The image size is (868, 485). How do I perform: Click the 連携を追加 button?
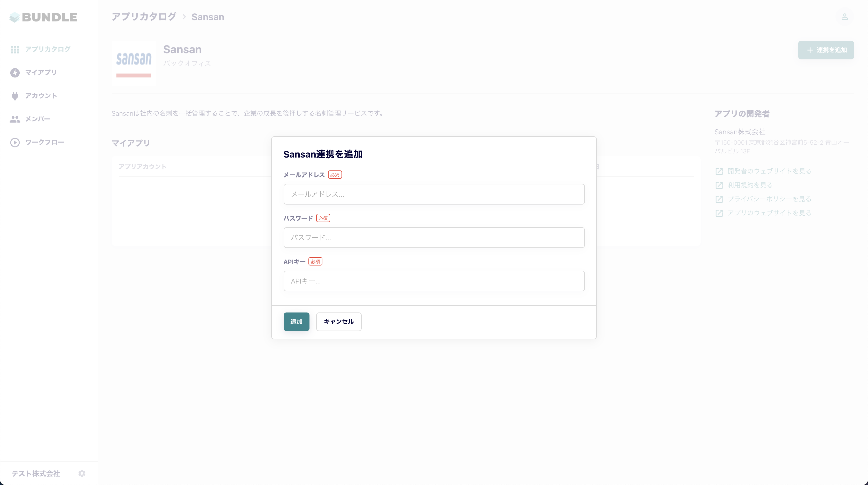pos(826,50)
